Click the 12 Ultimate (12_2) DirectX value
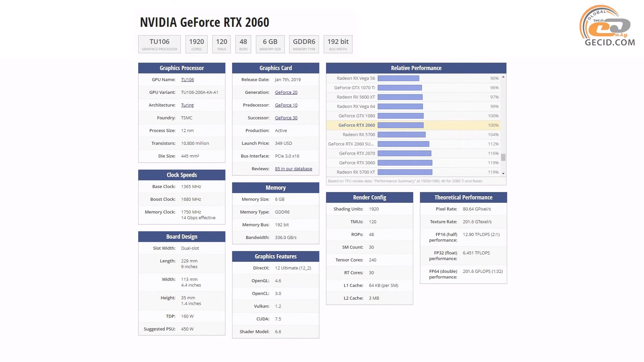 click(x=293, y=268)
